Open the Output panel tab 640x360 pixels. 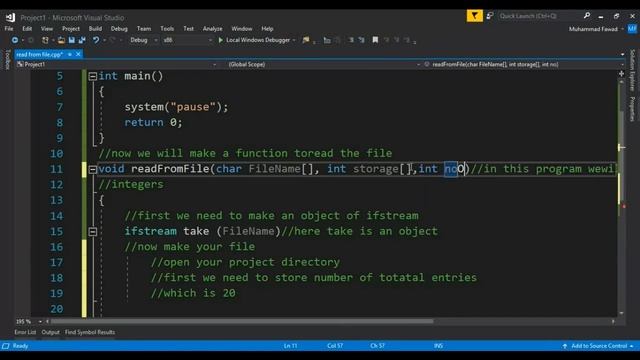(50, 332)
